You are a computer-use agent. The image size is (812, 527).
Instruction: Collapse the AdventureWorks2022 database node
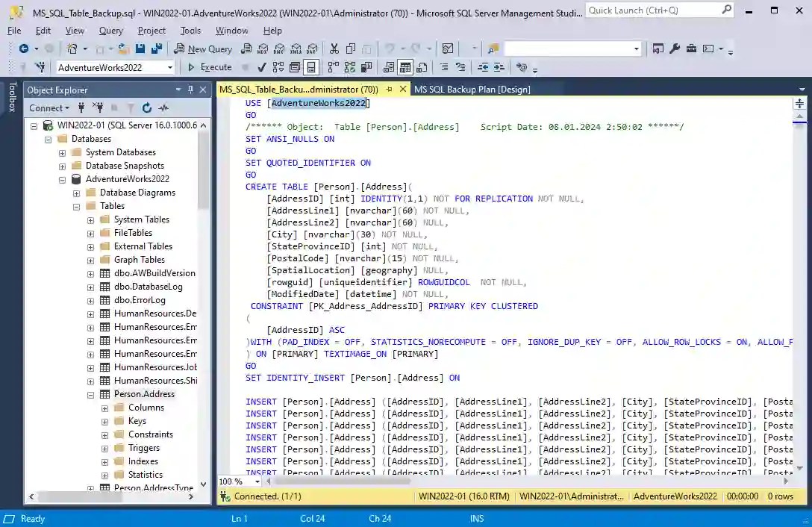[x=62, y=180]
